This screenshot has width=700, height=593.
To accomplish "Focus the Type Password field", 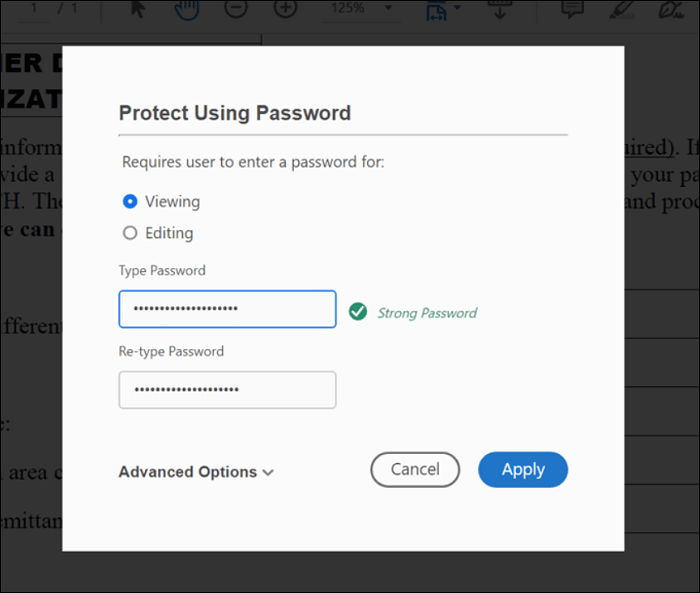I will [227, 309].
